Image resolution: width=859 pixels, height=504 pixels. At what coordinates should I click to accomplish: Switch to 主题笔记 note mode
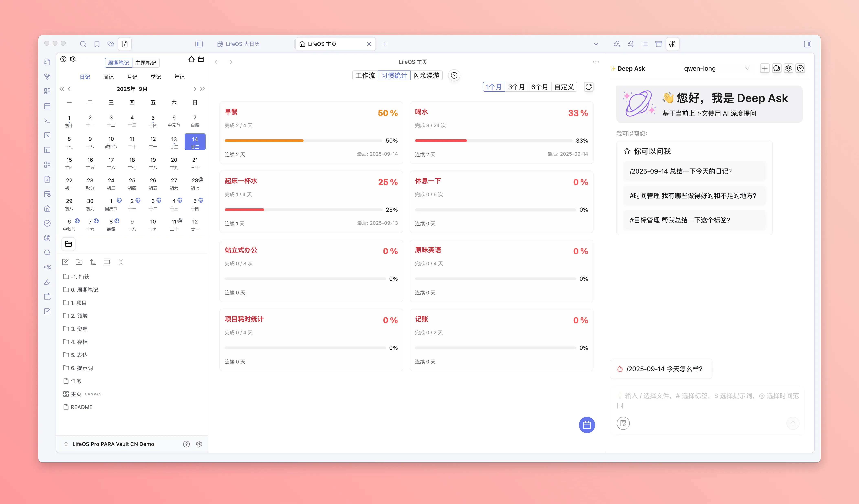coord(145,63)
